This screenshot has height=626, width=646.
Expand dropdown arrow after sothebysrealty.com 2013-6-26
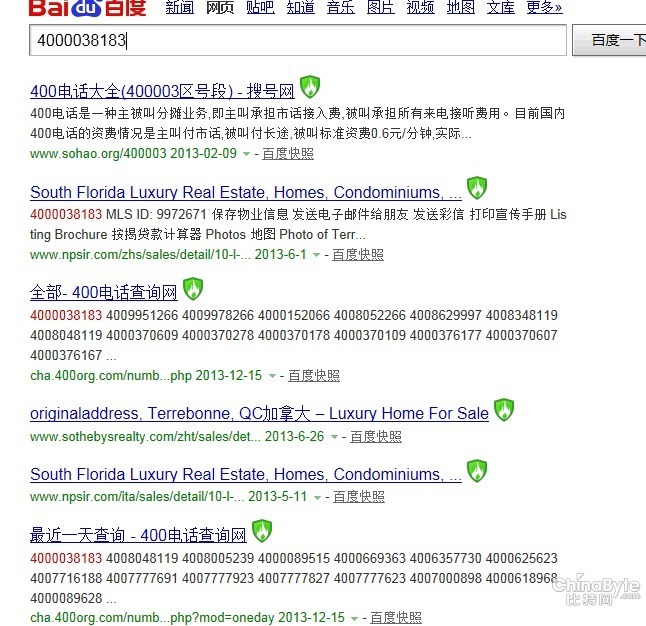(x=335, y=437)
